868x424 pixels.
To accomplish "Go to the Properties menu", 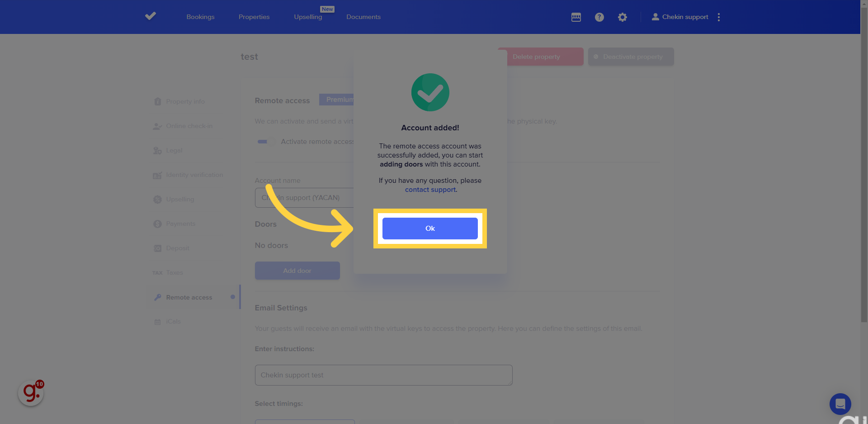I will coord(254,17).
